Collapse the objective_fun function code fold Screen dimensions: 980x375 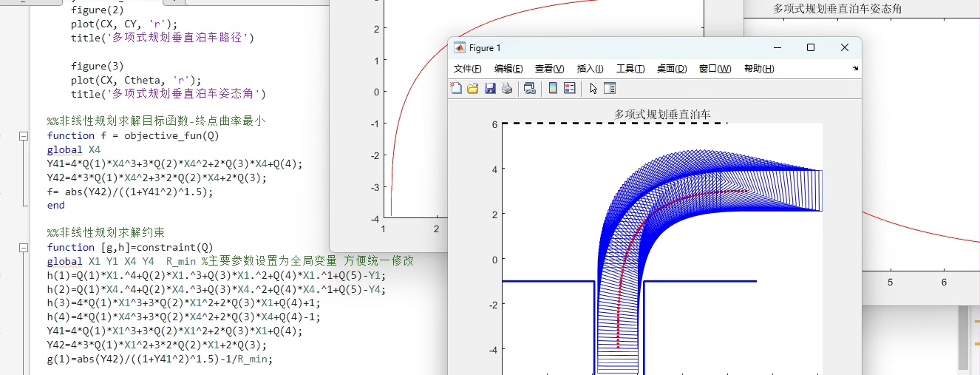(x=24, y=136)
